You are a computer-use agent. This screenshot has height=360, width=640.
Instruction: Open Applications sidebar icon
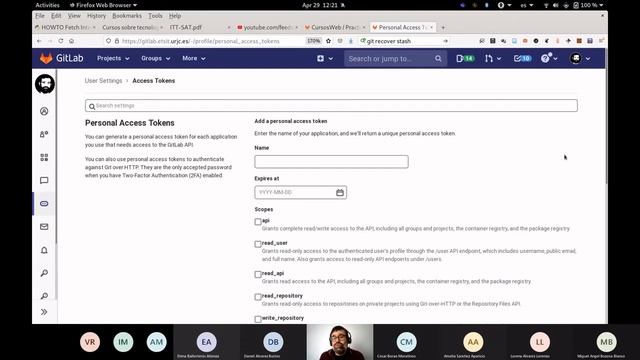click(44, 157)
